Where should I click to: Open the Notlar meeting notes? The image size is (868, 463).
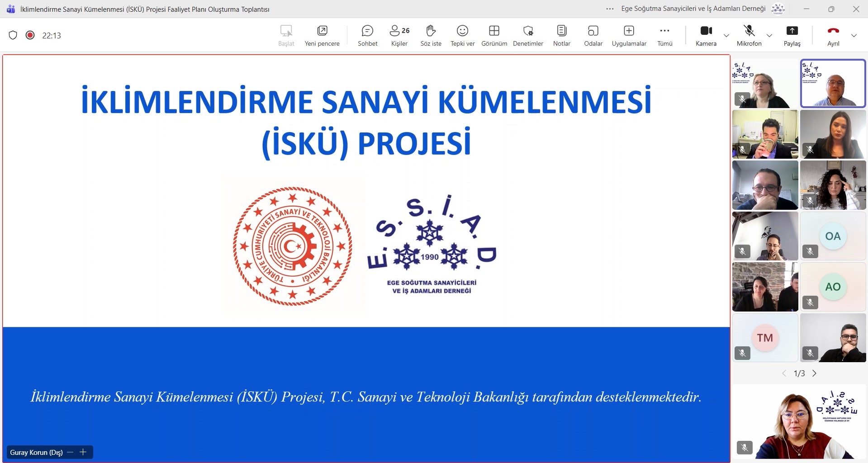tap(561, 35)
